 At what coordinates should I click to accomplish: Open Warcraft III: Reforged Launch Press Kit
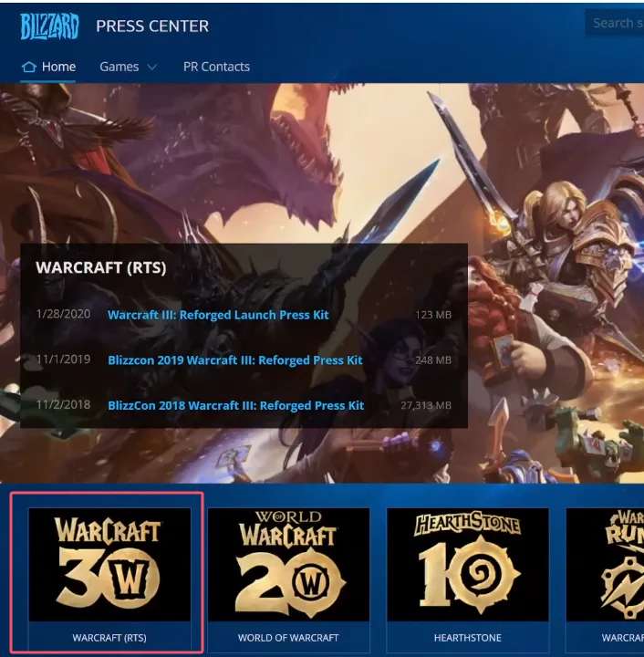[218, 315]
